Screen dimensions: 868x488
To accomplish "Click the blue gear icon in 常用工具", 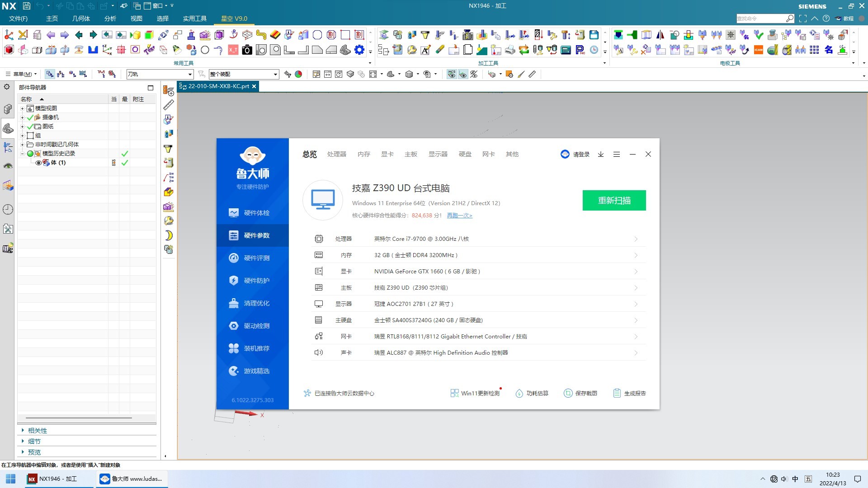I will click(x=359, y=50).
